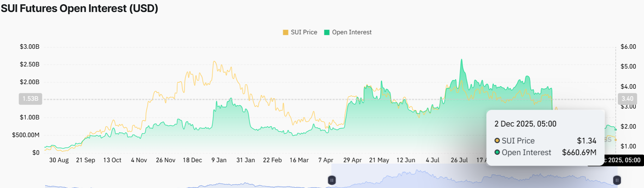Click the 26 Jul x-axis label
The width and height of the screenshot is (644, 188).
pos(459,160)
